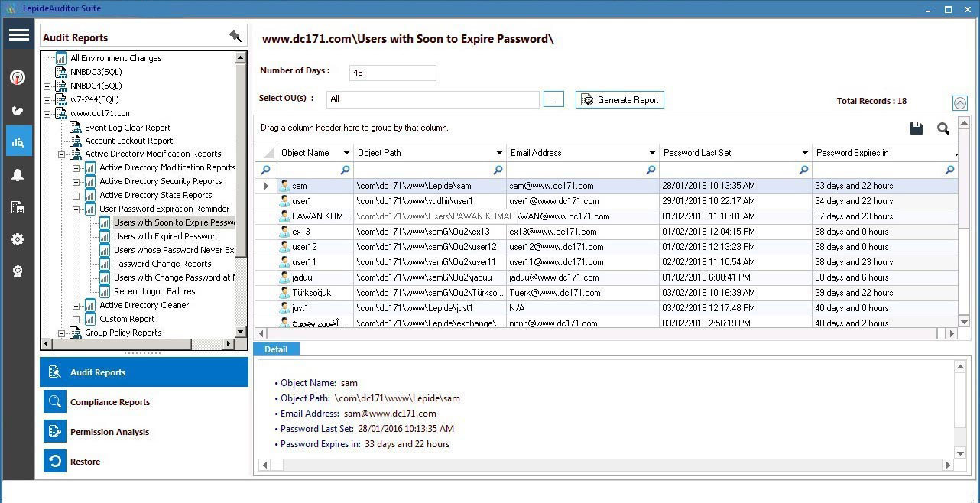
Task: Open the Password Last Set column dropdown
Action: point(804,153)
